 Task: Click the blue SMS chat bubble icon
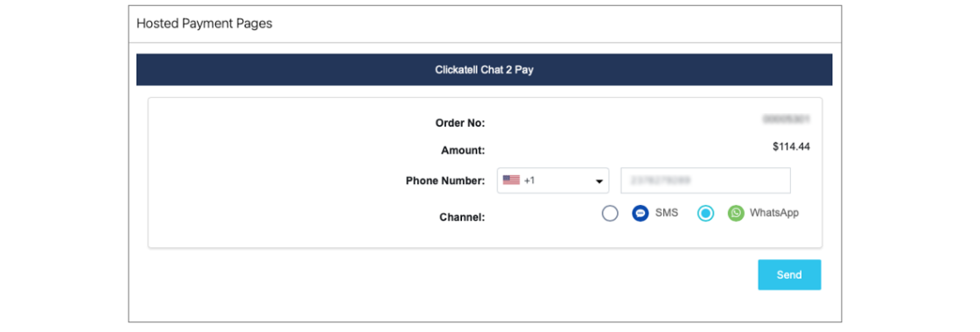coord(640,213)
